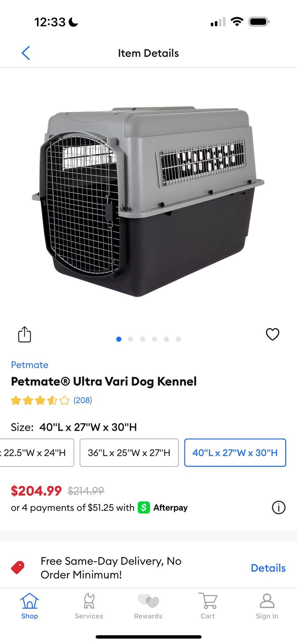This screenshot has width=297, height=644.
Task: Favorite the kennel with the heart icon
Action: click(272, 334)
